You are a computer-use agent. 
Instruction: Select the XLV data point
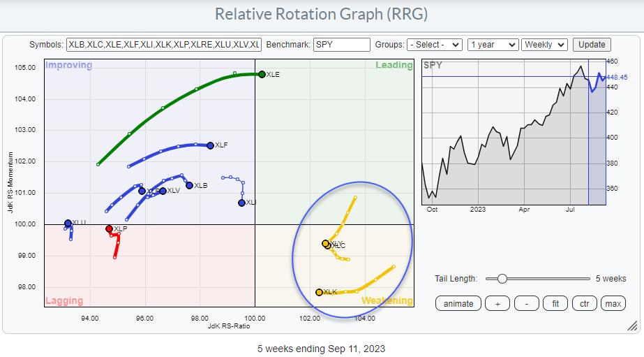coord(163,191)
